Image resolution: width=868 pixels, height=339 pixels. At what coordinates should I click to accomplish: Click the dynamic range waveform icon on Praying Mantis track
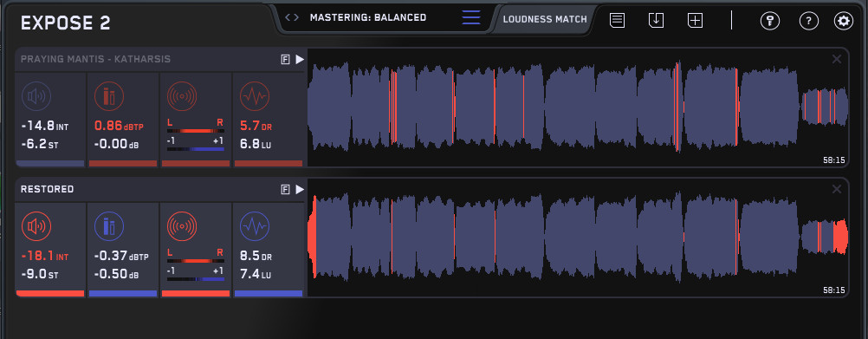click(255, 96)
